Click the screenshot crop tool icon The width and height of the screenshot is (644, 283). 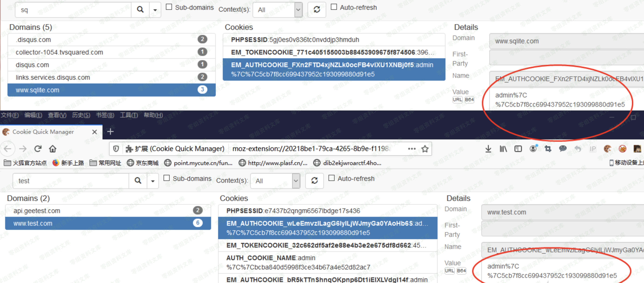tap(548, 149)
